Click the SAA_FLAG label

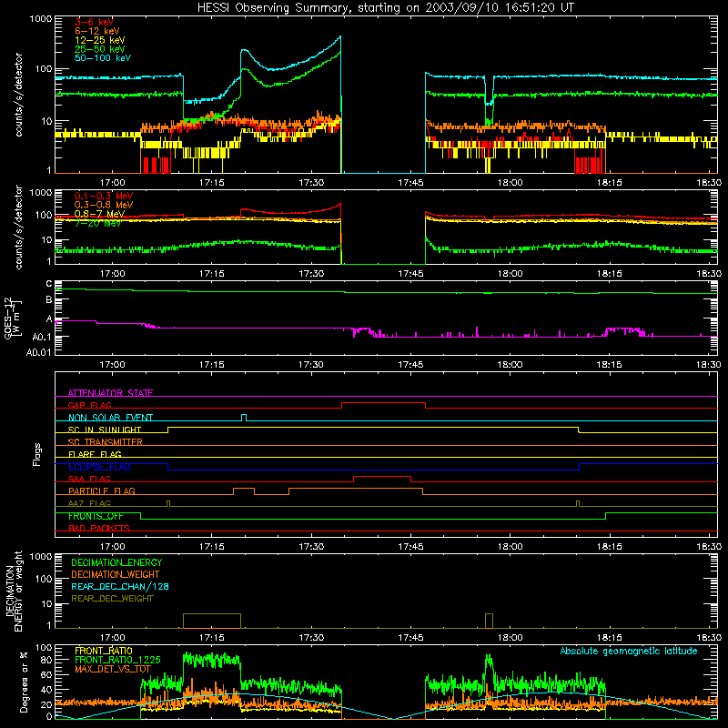click(89, 480)
